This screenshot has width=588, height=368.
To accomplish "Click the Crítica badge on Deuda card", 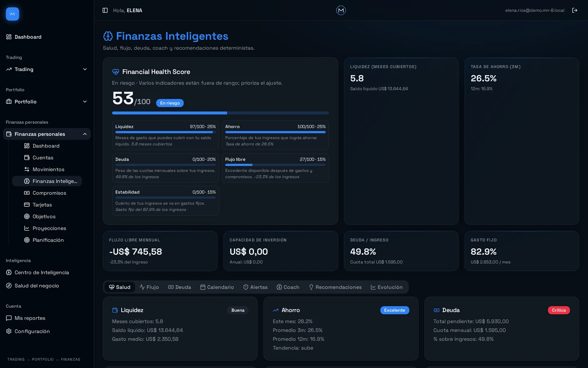I will (x=559, y=310).
